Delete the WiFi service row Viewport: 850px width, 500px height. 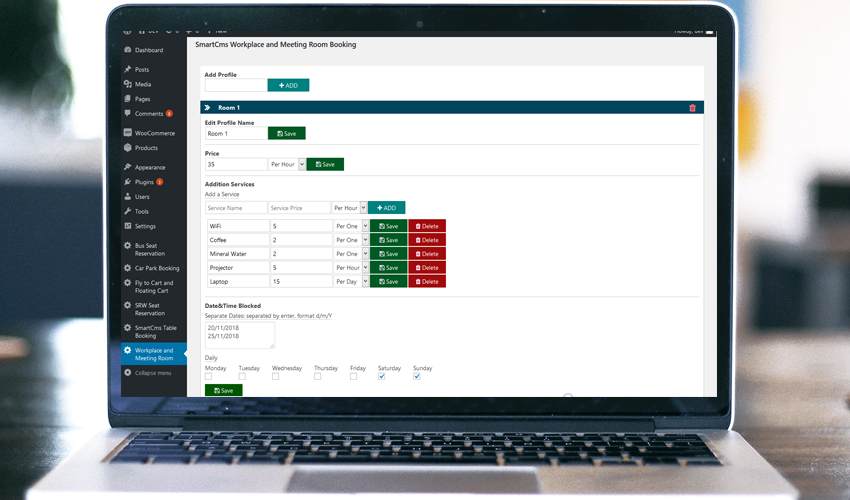427,226
